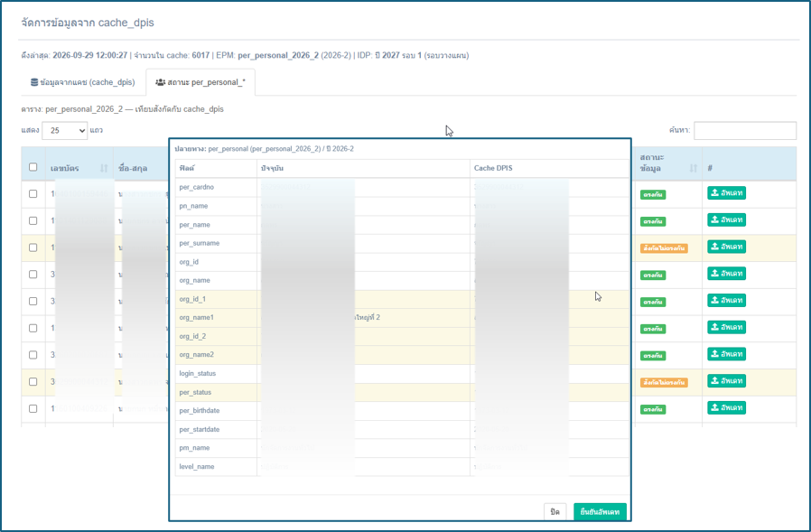Select the org_id_2 field cell
Image resolution: width=811 pixels, height=532 pixels.
(x=216, y=336)
